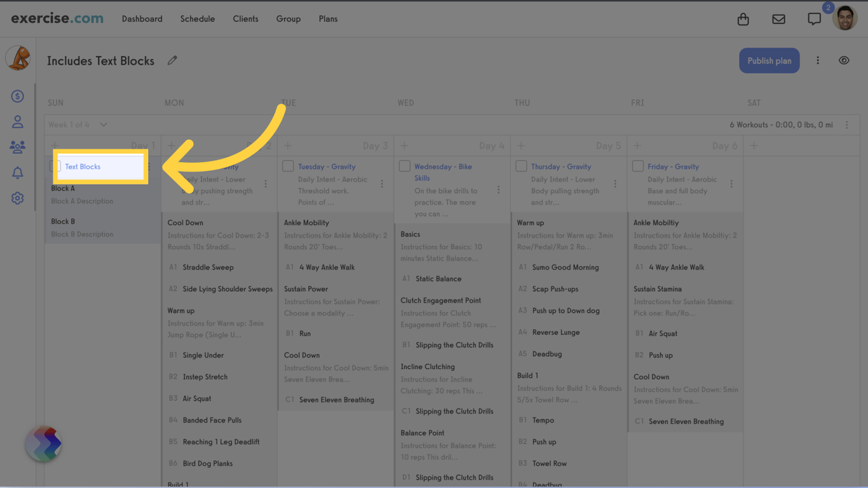868x488 pixels.
Task: Select the Straddle Sweep exercise
Action: (x=208, y=268)
